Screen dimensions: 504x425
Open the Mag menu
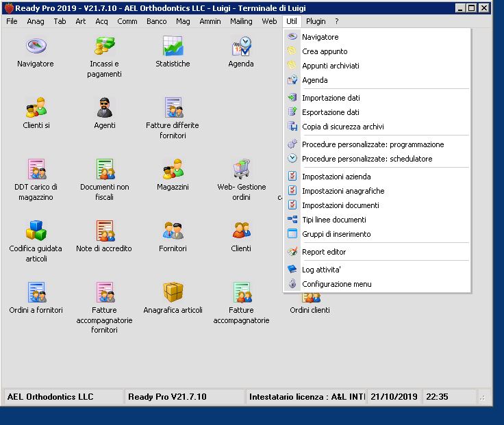point(183,21)
